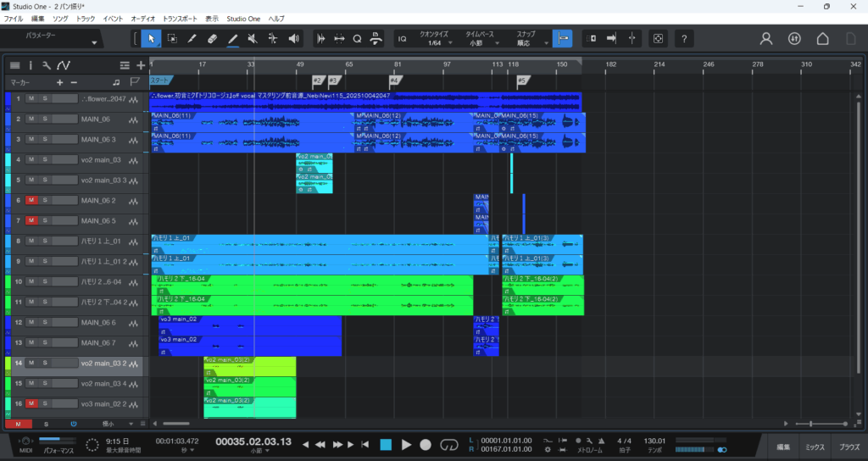Screen dimensions: 868x461
Task: Select the Listen speaker tool
Action: [294, 39]
